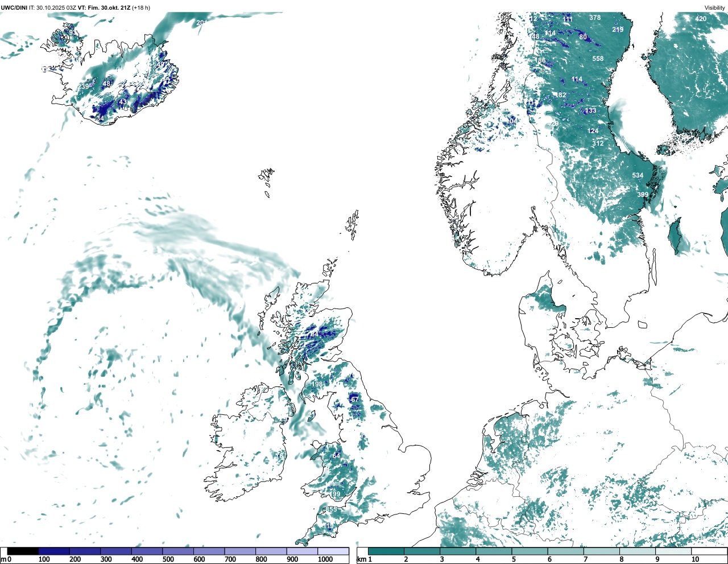Click the map value '219'
This screenshot has height=564, width=728.
click(x=618, y=30)
